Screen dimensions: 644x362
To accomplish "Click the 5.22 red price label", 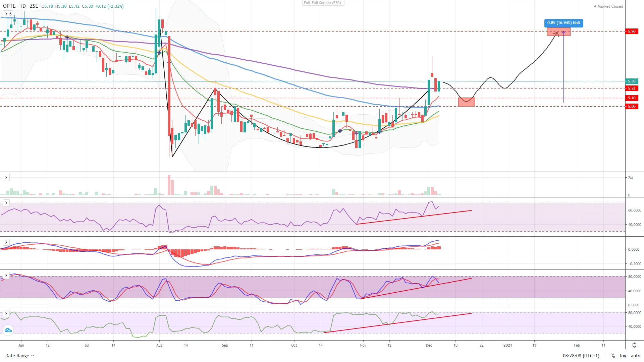I will [632, 88].
